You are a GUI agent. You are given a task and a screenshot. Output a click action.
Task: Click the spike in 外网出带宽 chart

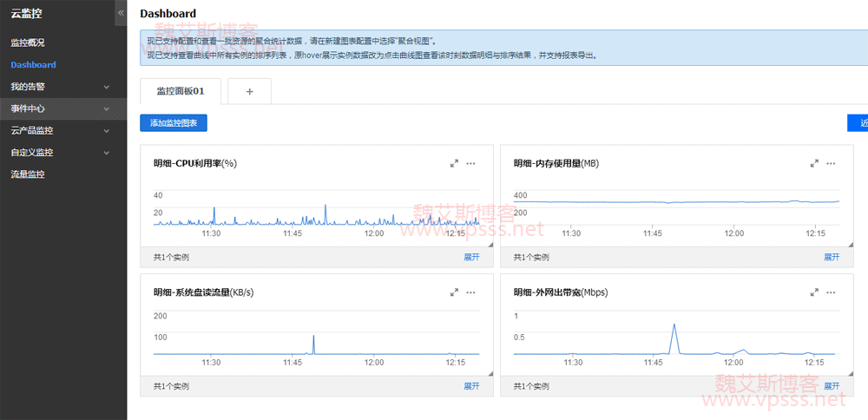(x=674, y=327)
